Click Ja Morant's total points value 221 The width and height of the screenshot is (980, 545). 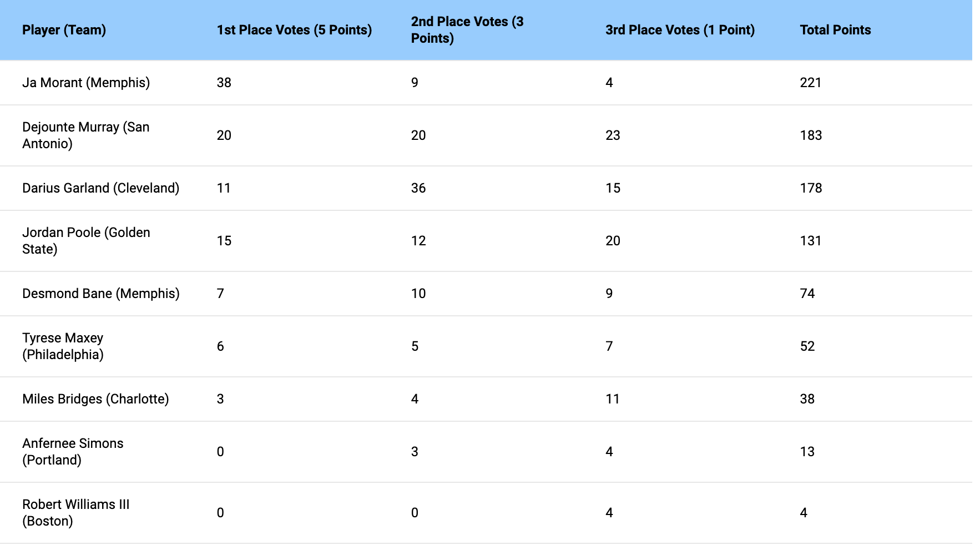(811, 83)
